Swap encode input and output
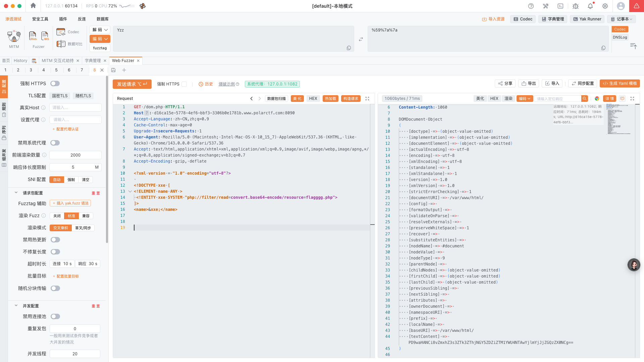 [361, 39]
